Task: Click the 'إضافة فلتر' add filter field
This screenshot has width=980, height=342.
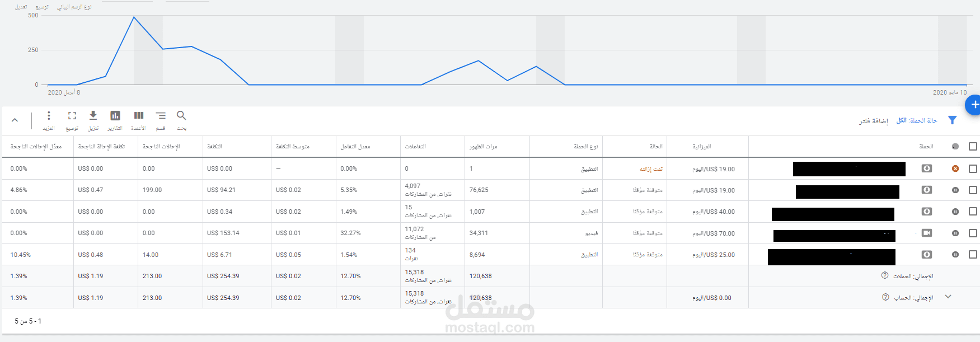Action: [x=874, y=121]
